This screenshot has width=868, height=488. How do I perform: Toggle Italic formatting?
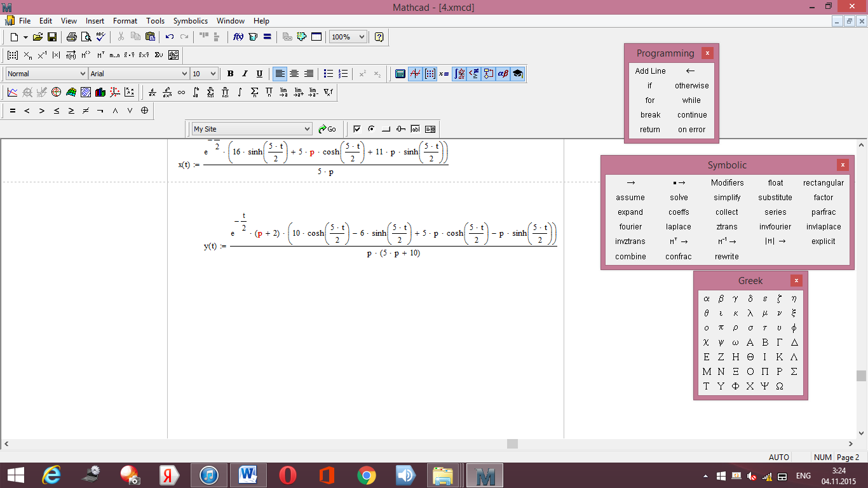click(245, 74)
